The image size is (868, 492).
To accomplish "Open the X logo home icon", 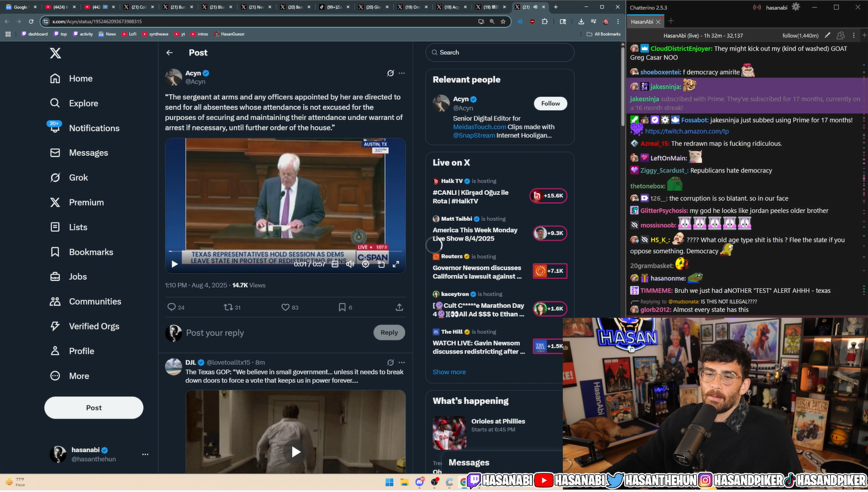I will 55,53.
